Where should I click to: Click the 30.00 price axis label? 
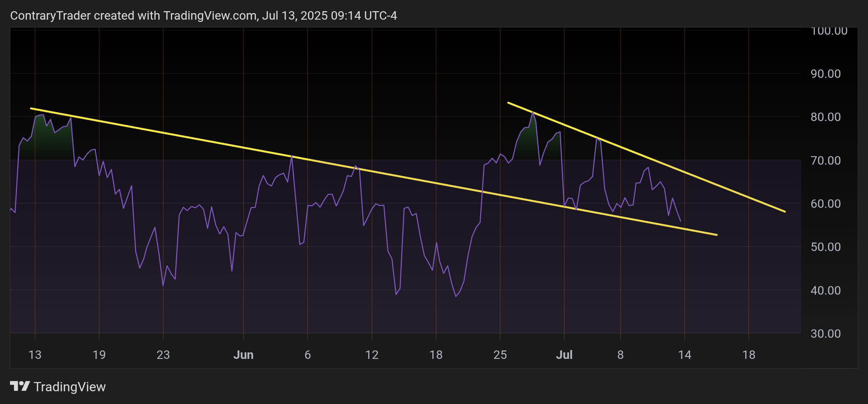pos(826,333)
